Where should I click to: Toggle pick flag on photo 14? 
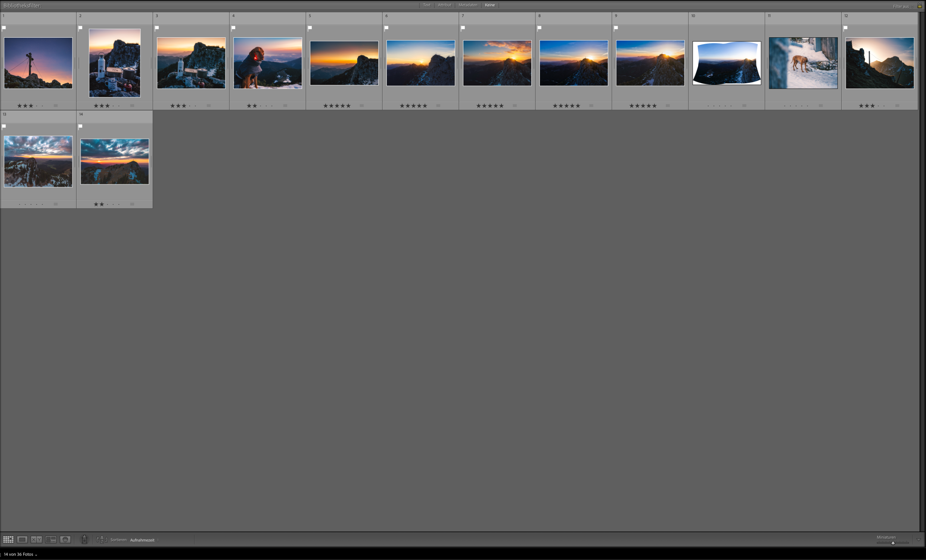(80, 127)
